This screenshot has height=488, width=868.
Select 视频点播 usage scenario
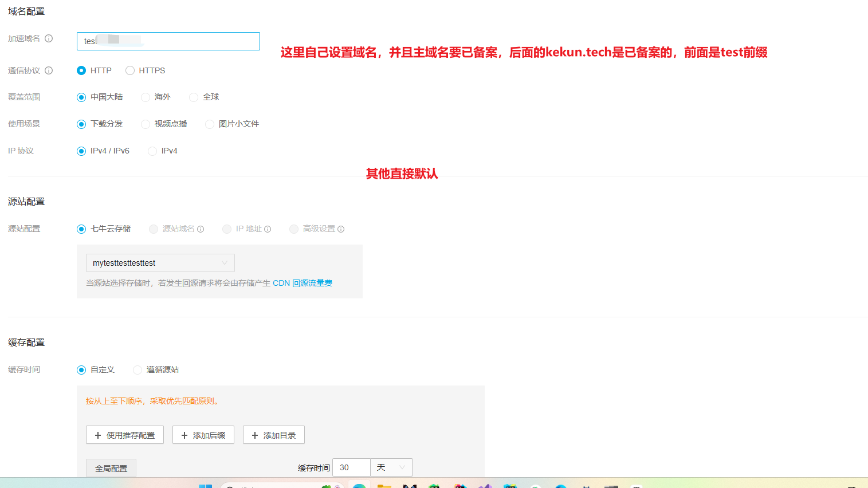coord(146,124)
